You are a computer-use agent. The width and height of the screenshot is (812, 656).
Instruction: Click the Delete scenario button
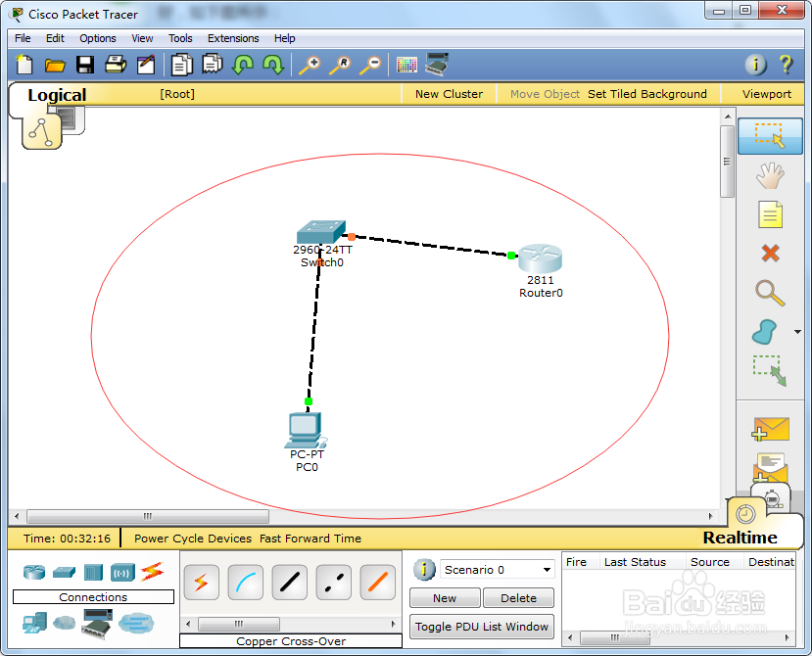[x=518, y=598]
